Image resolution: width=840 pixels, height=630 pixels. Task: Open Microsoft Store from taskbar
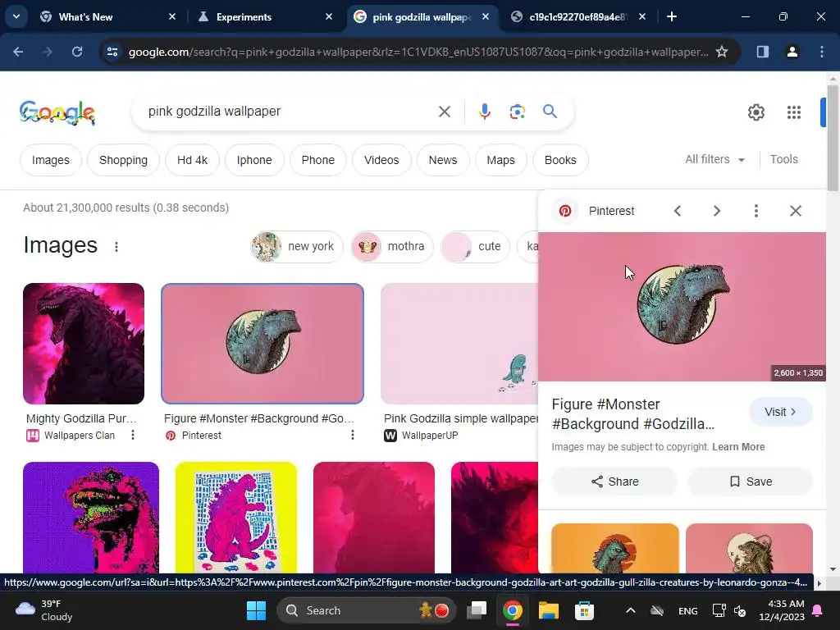(x=584, y=610)
